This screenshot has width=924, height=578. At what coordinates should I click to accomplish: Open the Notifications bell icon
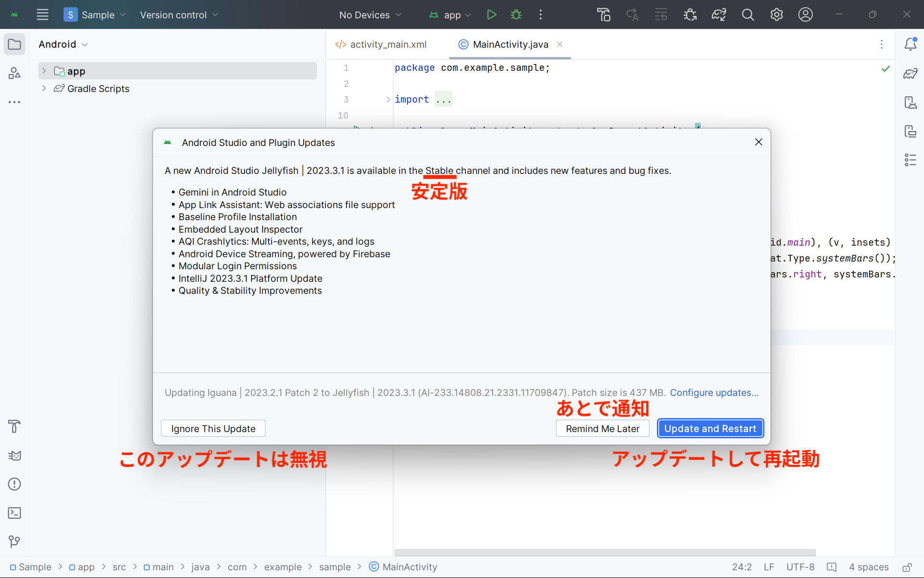coord(910,44)
